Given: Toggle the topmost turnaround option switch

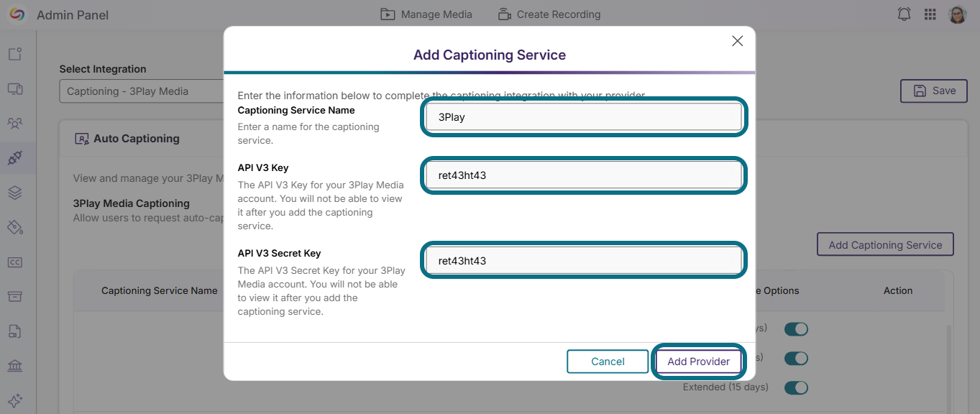Looking at the screenshot, I should [x=796, y=328].
